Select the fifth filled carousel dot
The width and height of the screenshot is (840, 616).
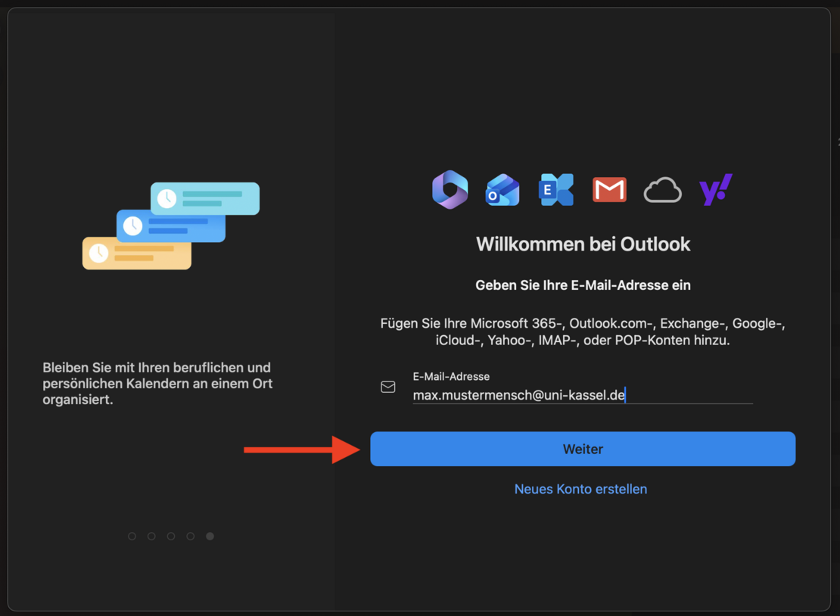[210, 537]
